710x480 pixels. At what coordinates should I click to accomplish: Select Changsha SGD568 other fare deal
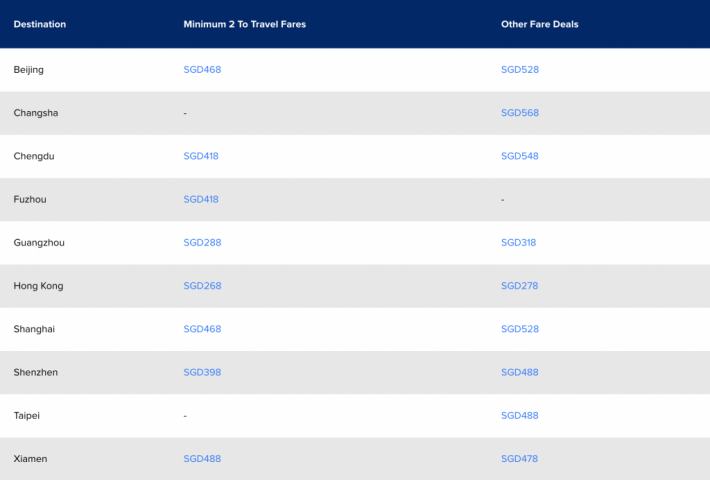519,113
